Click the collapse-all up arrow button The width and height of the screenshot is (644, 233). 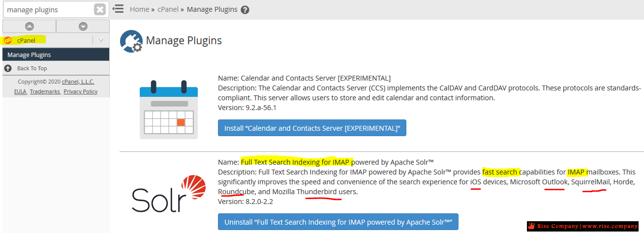pyautogui.click(x=29, y=27)
